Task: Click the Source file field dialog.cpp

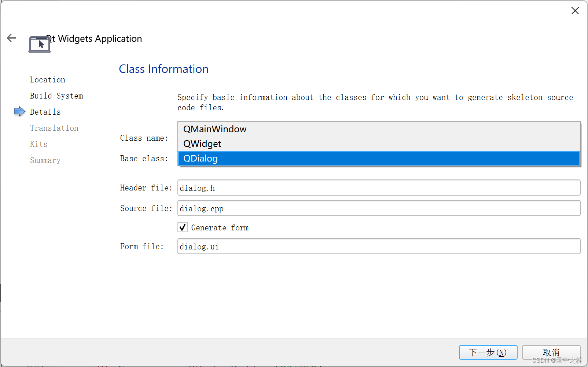Action: [379, 208]
